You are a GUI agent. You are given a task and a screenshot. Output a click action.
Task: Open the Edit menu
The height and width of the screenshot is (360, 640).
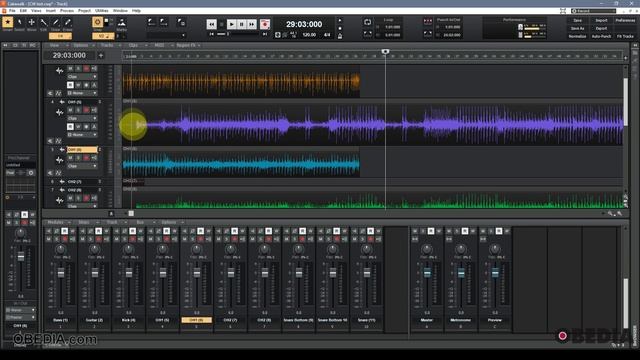coord(23,11)
